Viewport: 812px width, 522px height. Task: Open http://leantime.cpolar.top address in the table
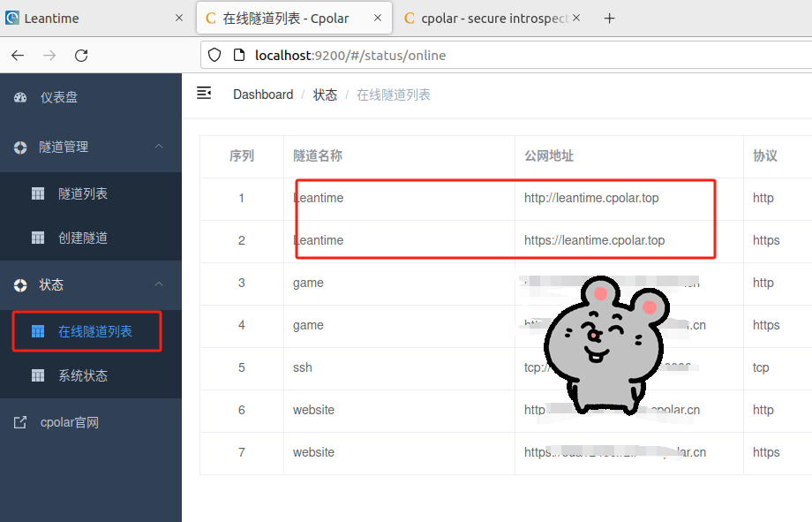pos(591,198)
